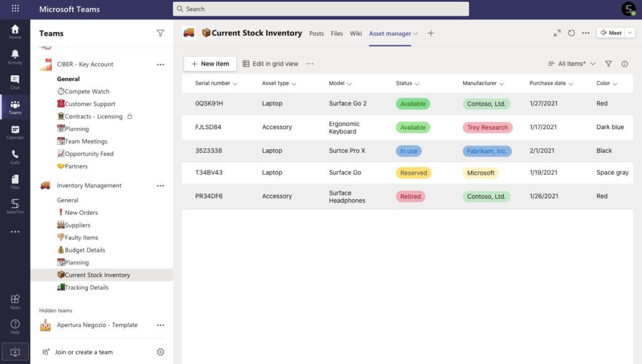
Task: Click the Surface Headphones model cell
Action: click(347, 197)
